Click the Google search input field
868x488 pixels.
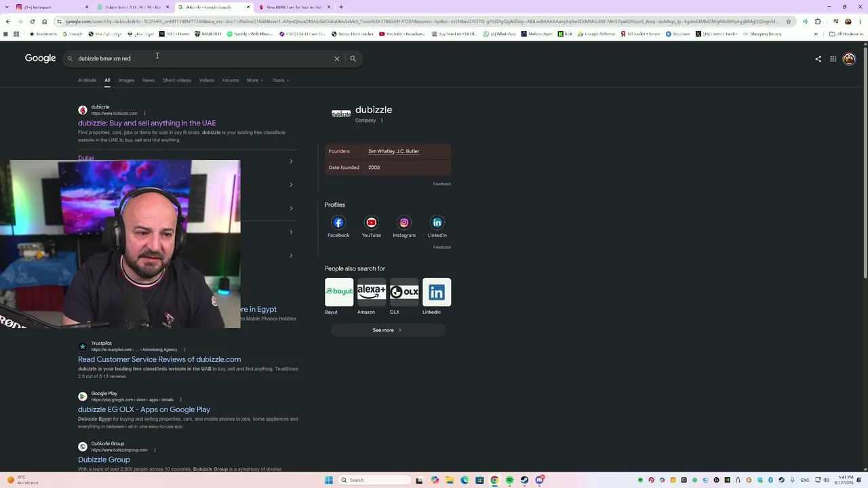203,58
